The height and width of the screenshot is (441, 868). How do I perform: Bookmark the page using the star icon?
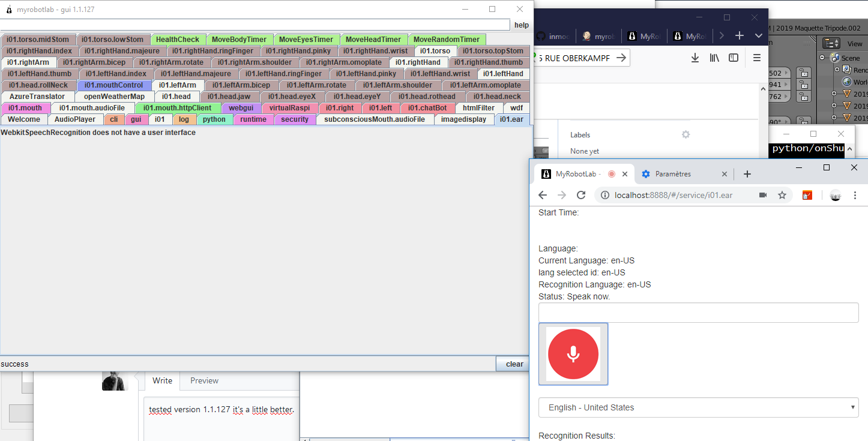click(780, 194)
